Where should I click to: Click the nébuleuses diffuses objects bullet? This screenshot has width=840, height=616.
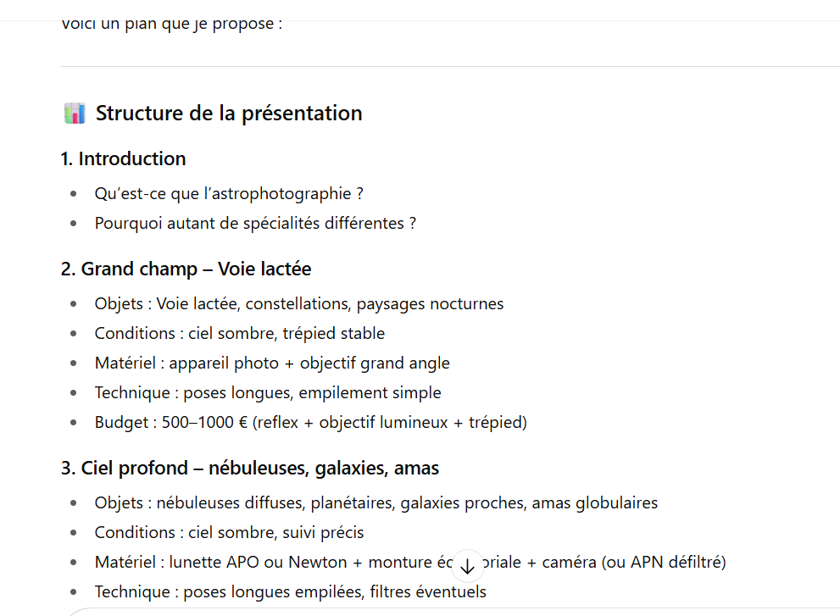(x=375, y=502)
